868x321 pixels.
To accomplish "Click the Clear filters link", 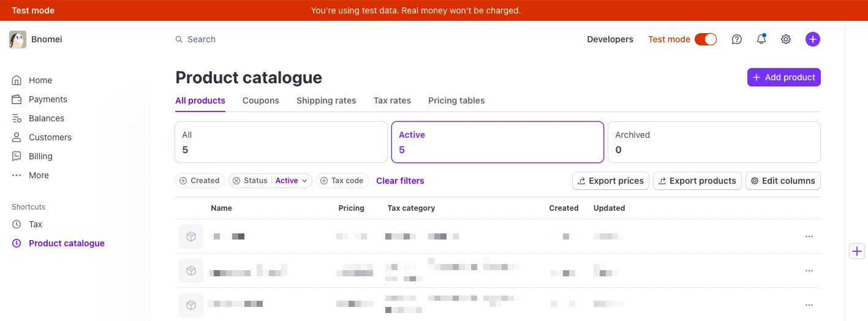I will (400, 181).
